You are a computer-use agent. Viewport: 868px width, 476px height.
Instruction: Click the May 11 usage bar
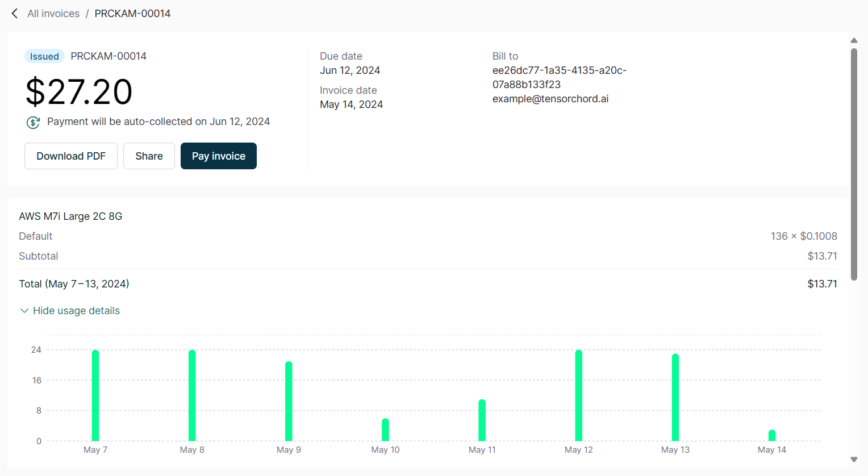click(482, 420)
